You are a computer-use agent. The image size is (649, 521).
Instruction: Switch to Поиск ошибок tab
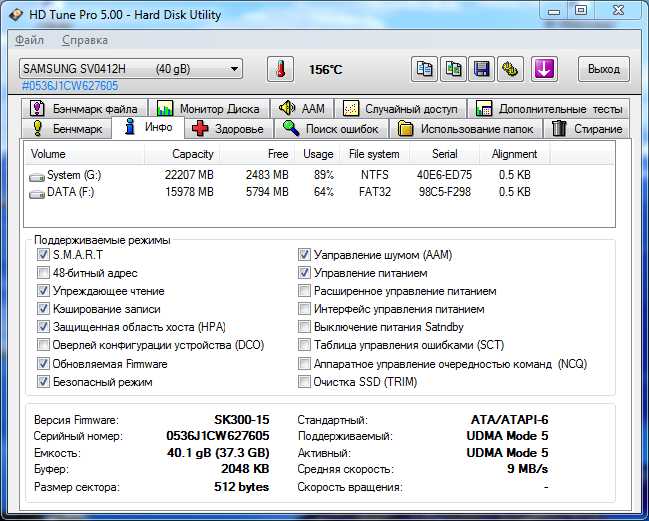[331, 129]
